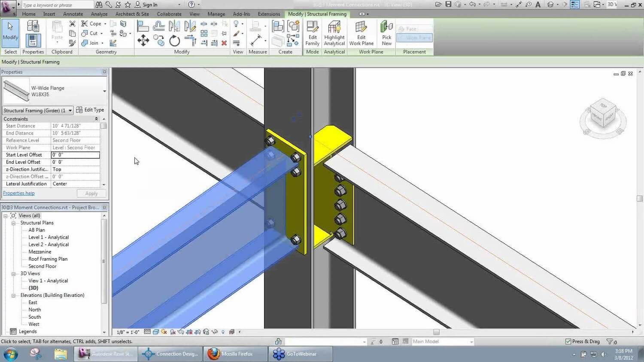This screenshot has height=362, width=644.
Task: Click the 1/8" = 1'-0" view scale
Action: (128, 332)
